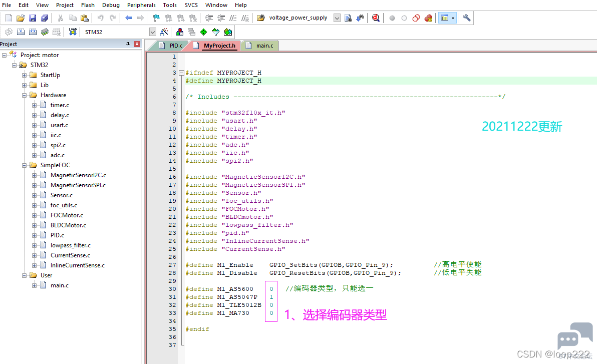Click the LOAD download to flash icon

pos(73,32)
